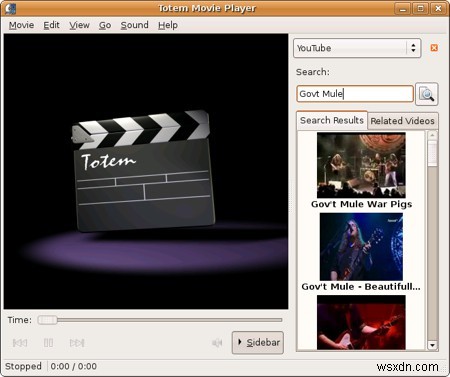Toggle the Sidebar button
The height and width of the screenshot is (377, 450).
[x=258, y=342]
